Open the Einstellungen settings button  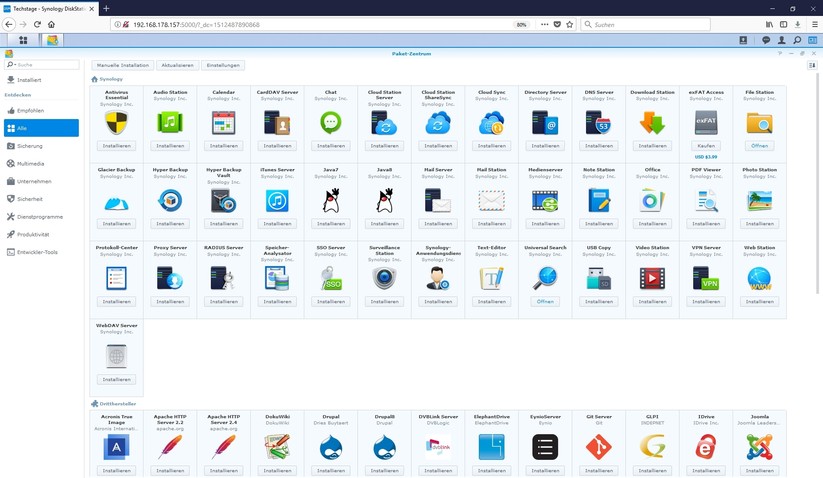(223, 65)
